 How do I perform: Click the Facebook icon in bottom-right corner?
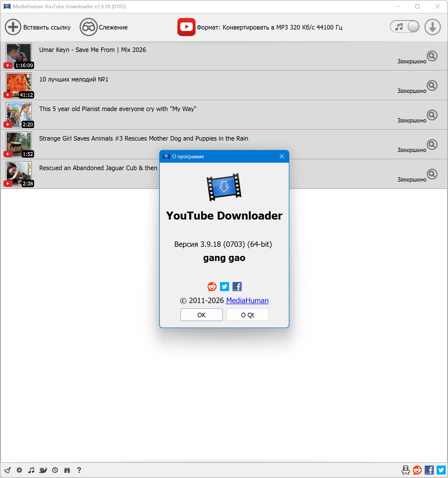429,470
